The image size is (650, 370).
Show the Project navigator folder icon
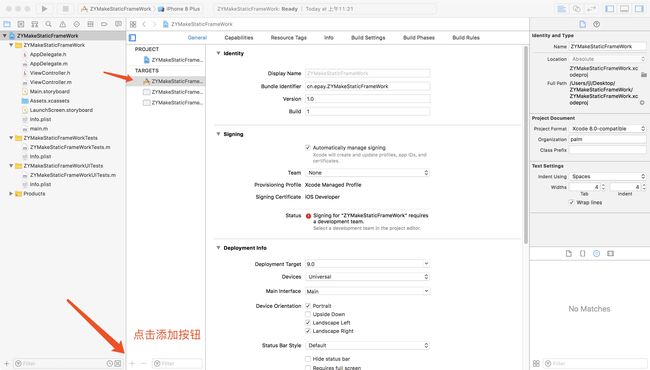[x=7, y=24]
